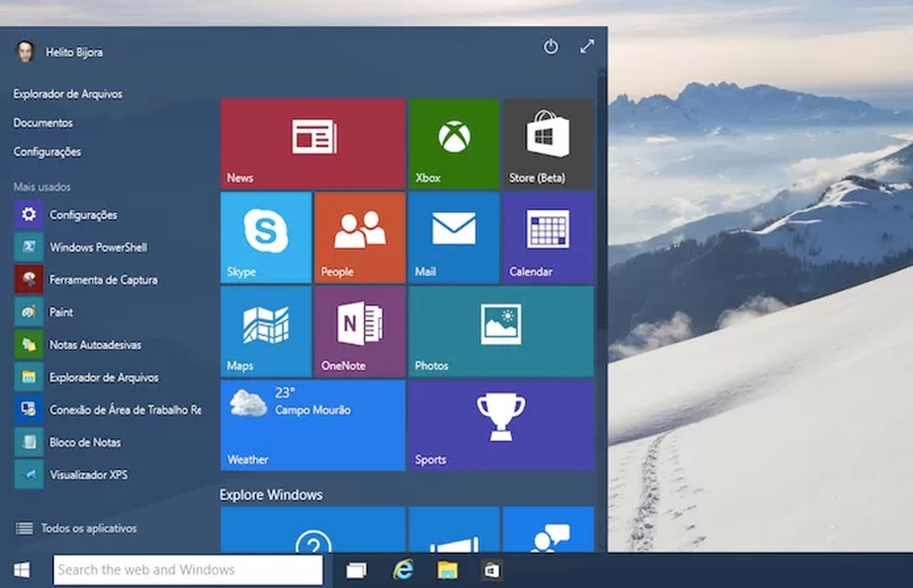Click the Search the web and Windows field
This screenshot has height=588, width=913.
[x=186, y=569]
